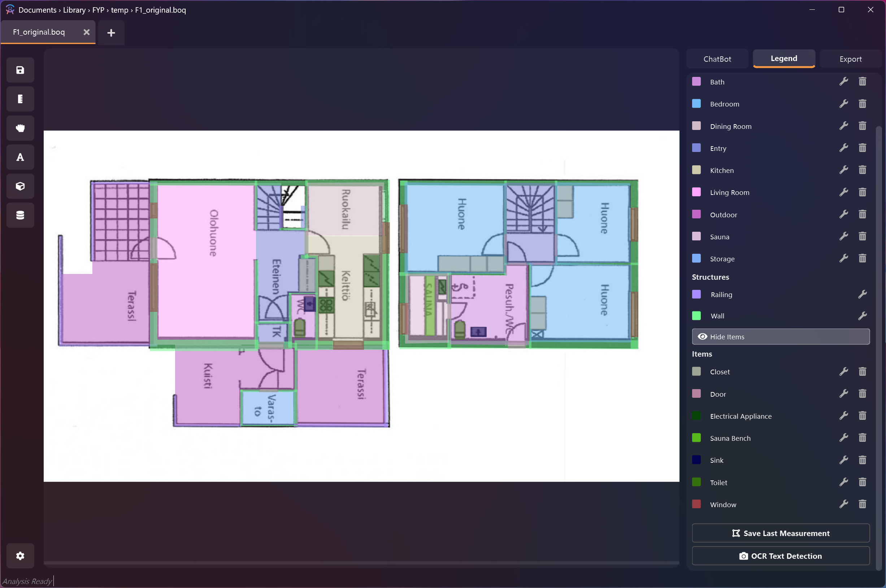Edit Kitchen legend entry with wrench icon

[844, 170]
